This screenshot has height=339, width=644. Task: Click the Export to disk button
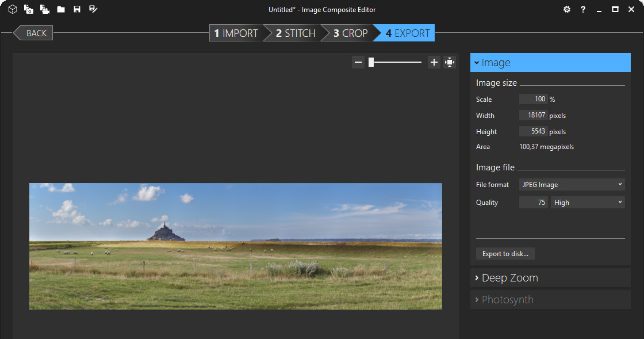tap(505, 253)
